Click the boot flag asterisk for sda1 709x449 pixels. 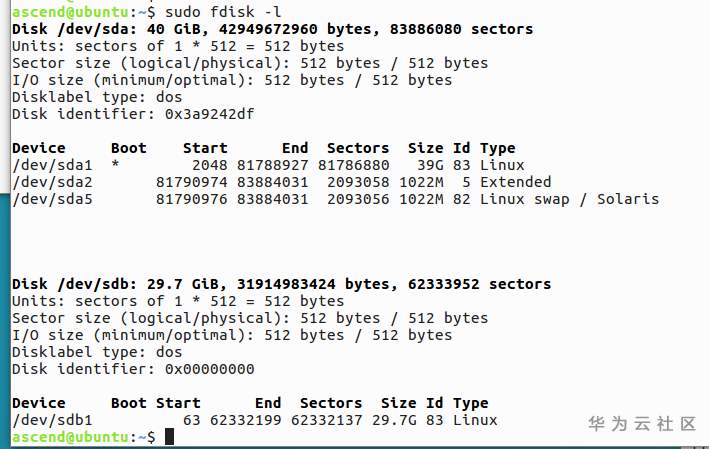point(116,165)
